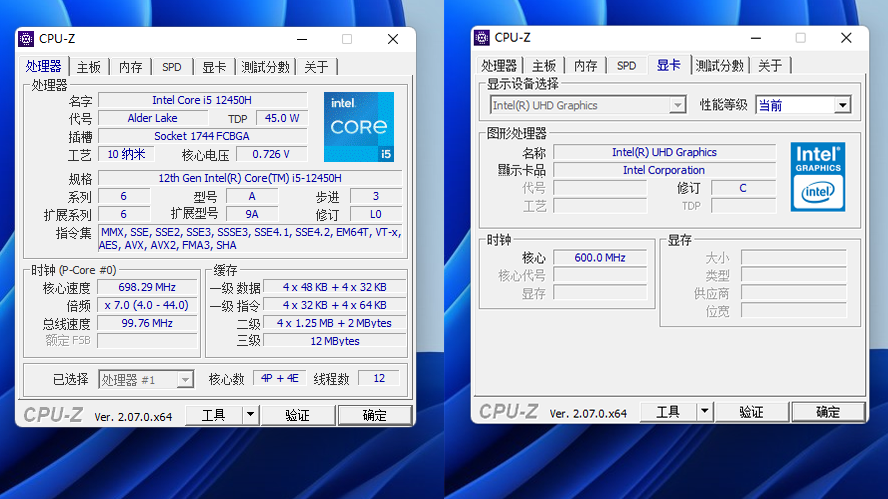Viewport: 888px width, 499px height.
Task: Minimize the CPU-Z window showing processor info
Action: [301, 39]
